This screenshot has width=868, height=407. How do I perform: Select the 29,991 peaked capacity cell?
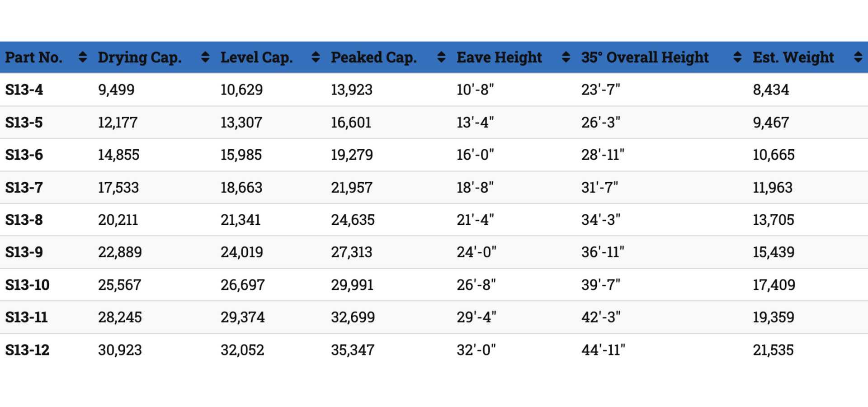(352, 285)
